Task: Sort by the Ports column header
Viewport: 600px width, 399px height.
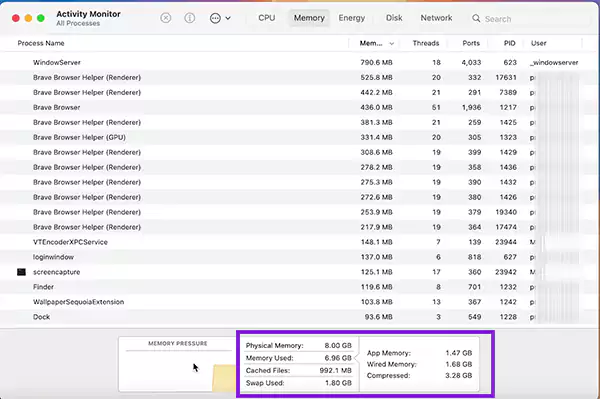Action: [x=471, y=43]
